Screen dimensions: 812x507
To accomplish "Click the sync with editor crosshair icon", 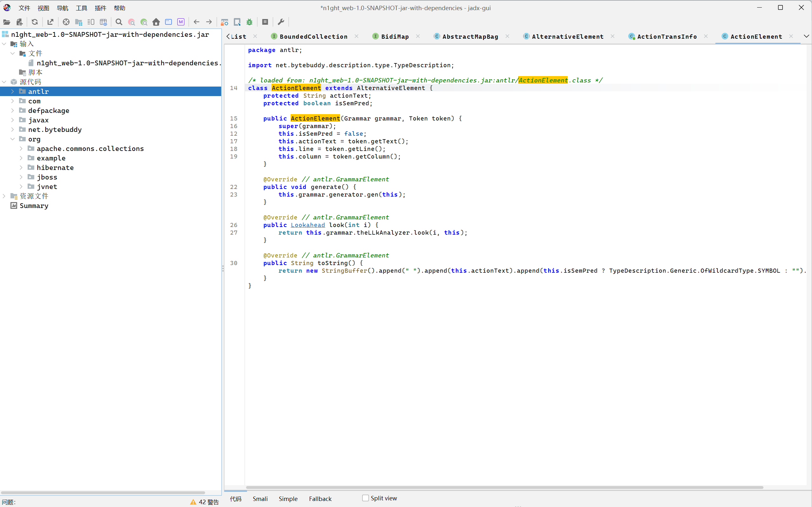I will point(66,22).
